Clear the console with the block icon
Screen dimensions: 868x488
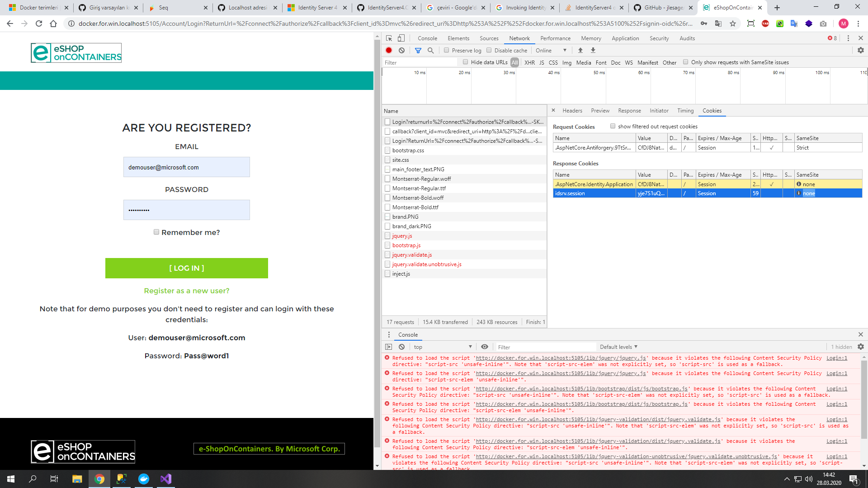point(401,347)
